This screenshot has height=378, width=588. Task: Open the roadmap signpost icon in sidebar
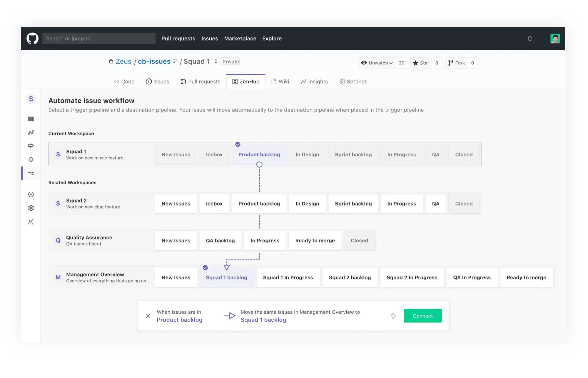(31, 146)
